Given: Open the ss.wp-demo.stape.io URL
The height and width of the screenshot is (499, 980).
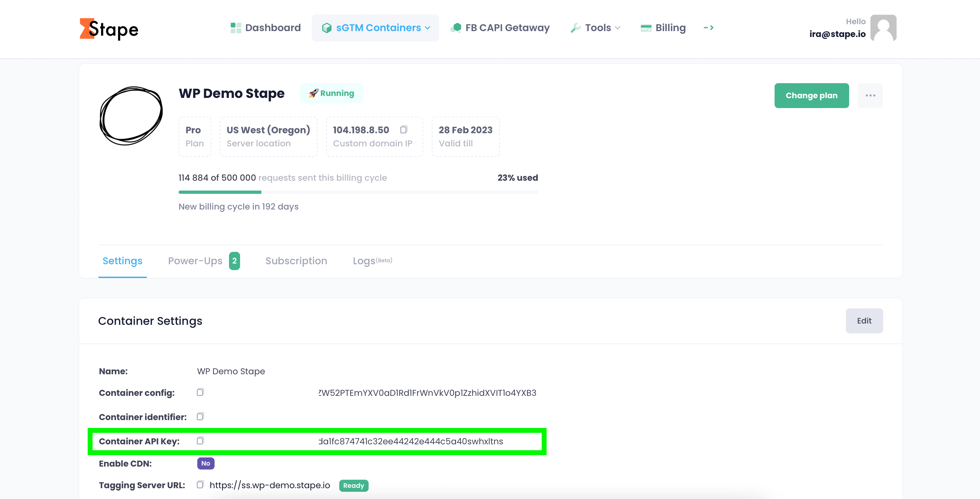Looking at the screenshot, I should [x=270, y=485].
